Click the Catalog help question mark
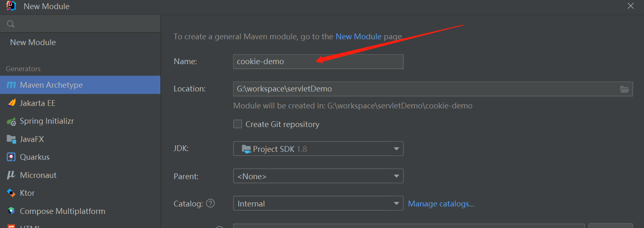The width and height of the screenshot is (644, 228). pos(211,204)
